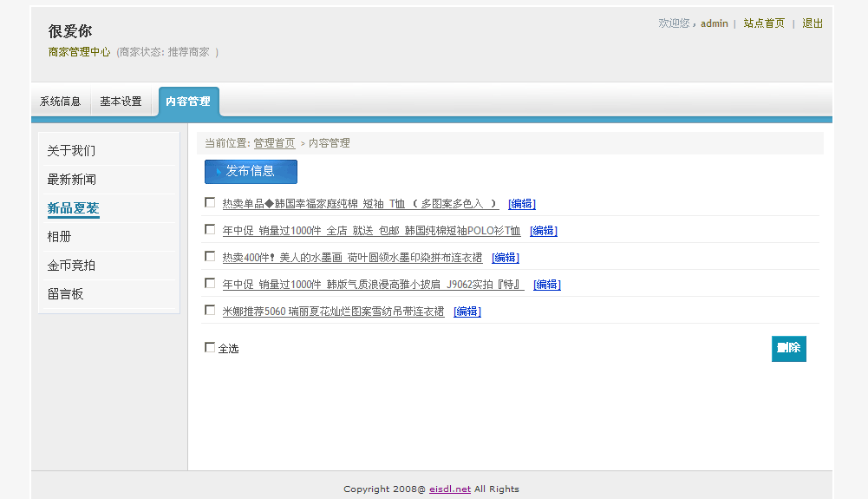This screenshot has width=868, height=499.
Task: Edit the 韩版气质浪漫高雅小披肩 entry
Action: tap(547, 285)
